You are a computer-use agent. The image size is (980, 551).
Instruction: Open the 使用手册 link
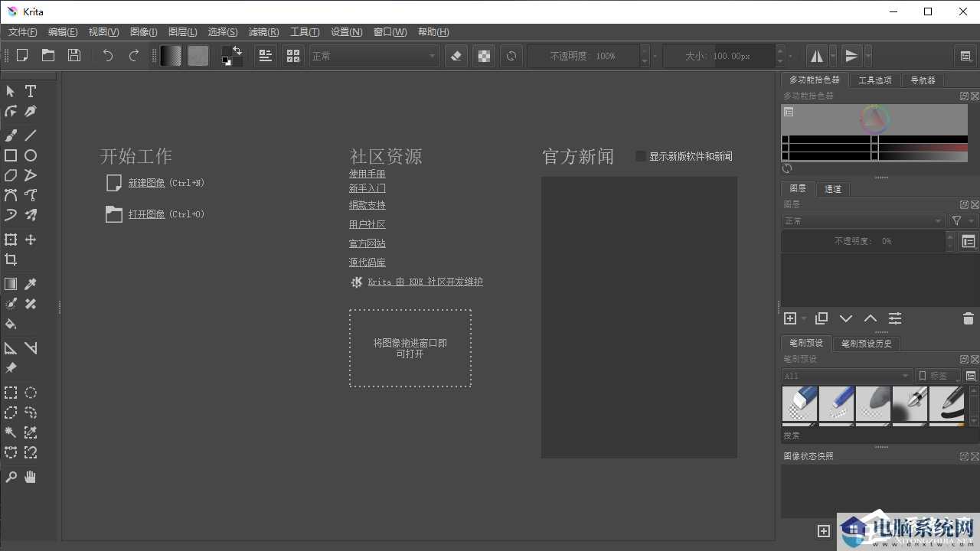tap(367, 174)
